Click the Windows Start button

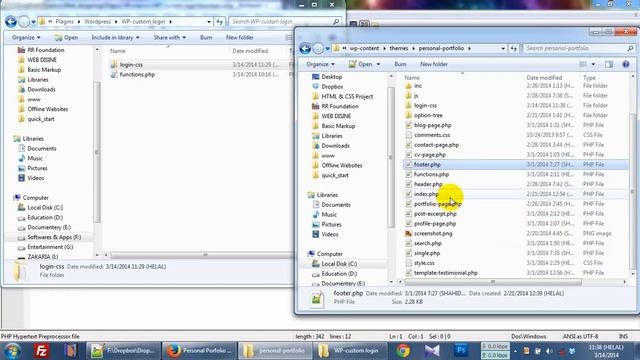point(12,351)
